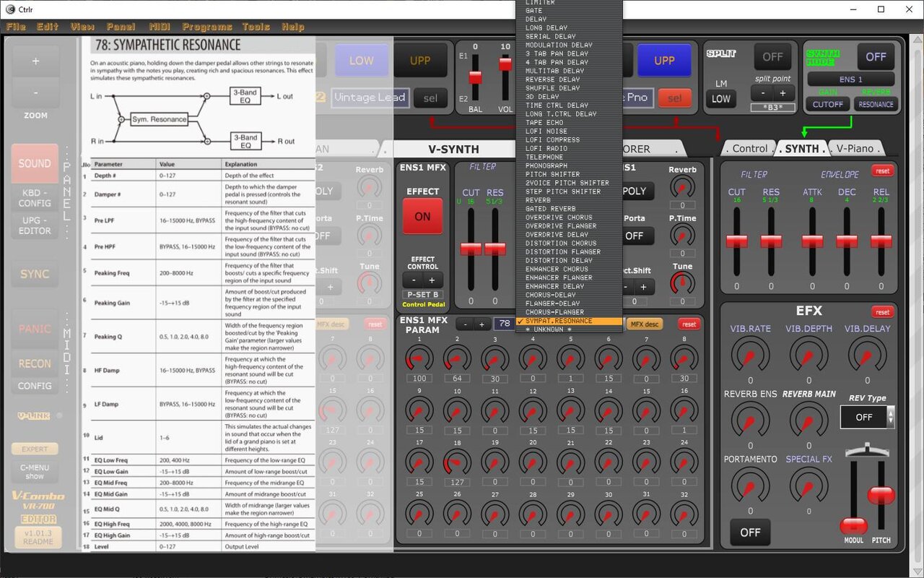
Task: Toggle the LOW button above Vintage Lead
Action: pos(361,61)
